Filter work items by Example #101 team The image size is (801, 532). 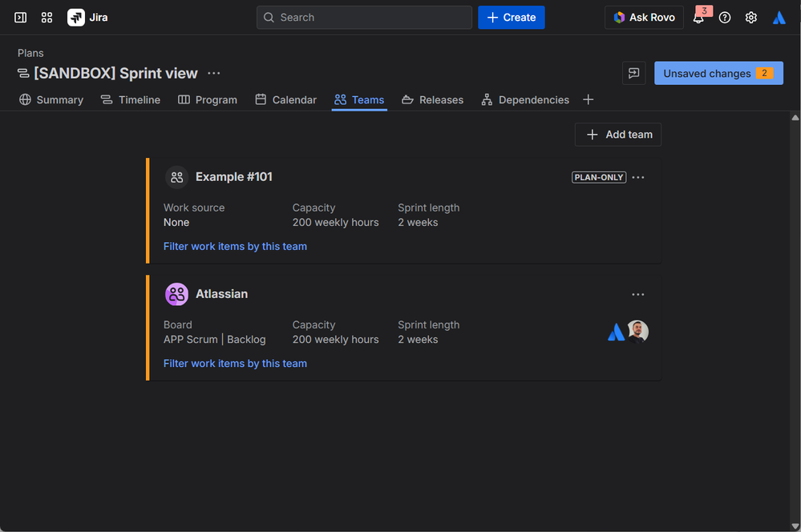pyautogui.click(x=235, y=246)
